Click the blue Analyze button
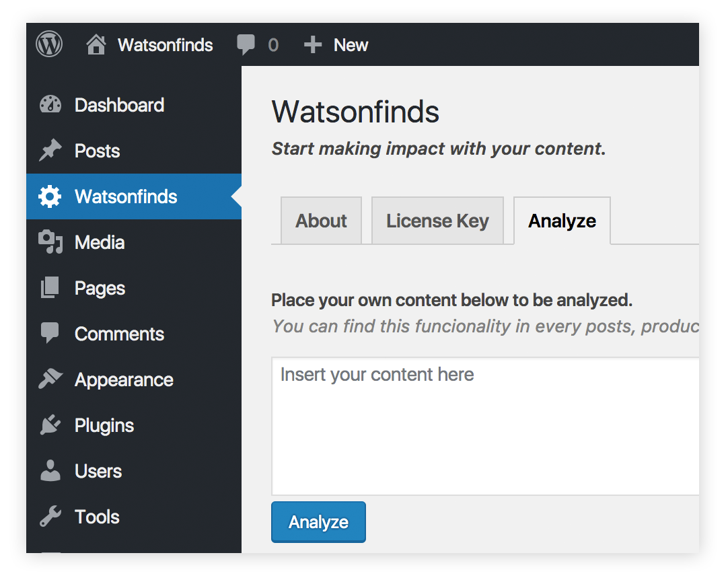 coord(318,521)
